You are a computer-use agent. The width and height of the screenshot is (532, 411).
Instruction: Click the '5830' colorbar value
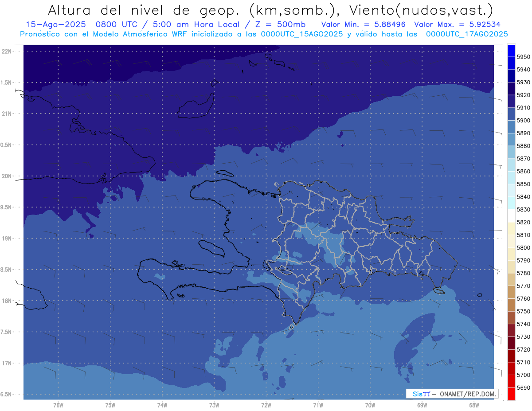pyautogui.click(x=523, y=209)
